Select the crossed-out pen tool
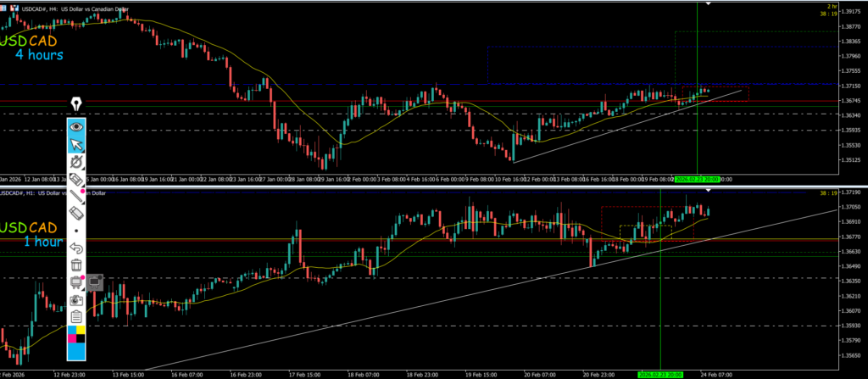 (x=77, y=161)
